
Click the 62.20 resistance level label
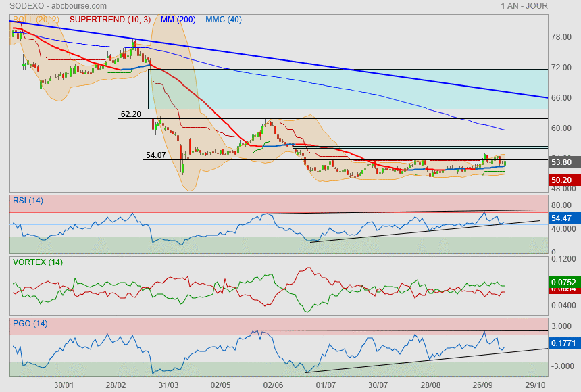tap(130, 114)
